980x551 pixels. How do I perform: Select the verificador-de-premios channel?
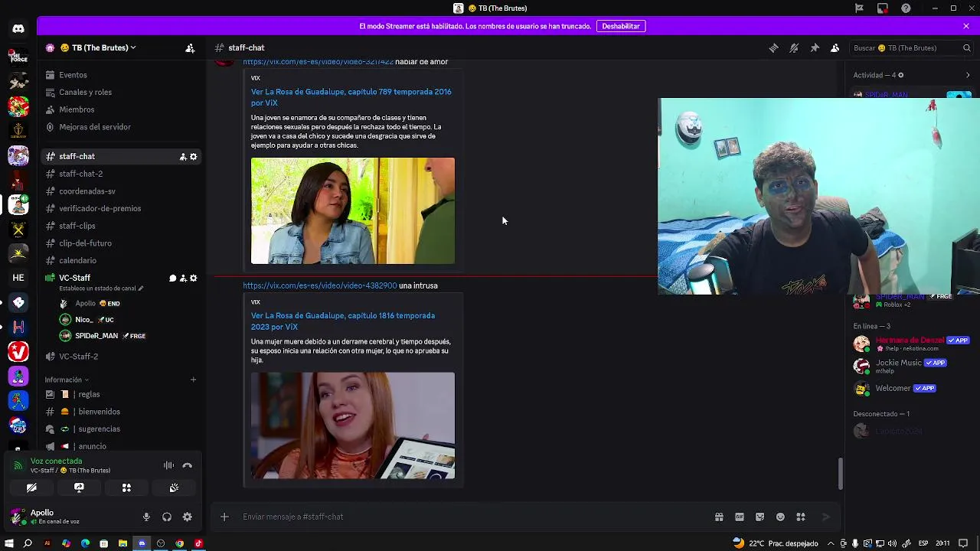120,208
